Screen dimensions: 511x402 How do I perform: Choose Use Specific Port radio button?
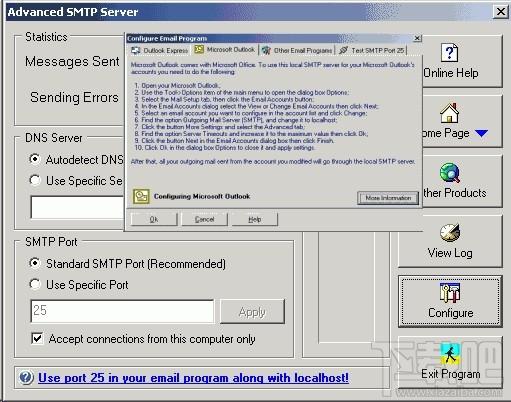pyautogui.click(x=35, y=284)
